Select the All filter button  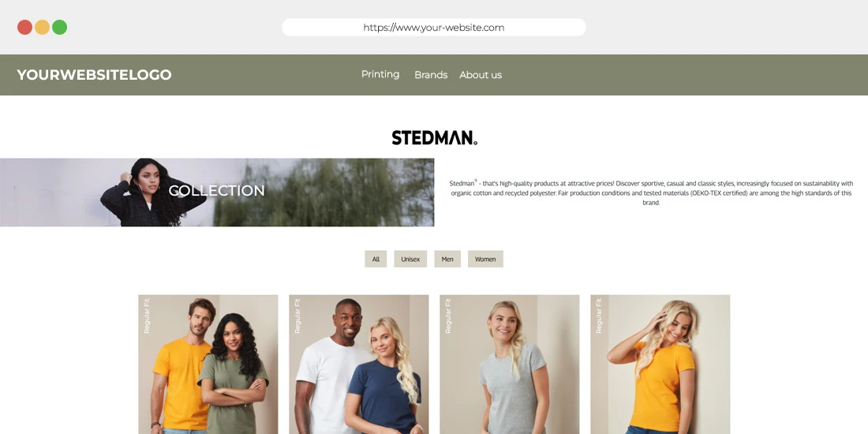pyautogui.click(x=376, y=259)
